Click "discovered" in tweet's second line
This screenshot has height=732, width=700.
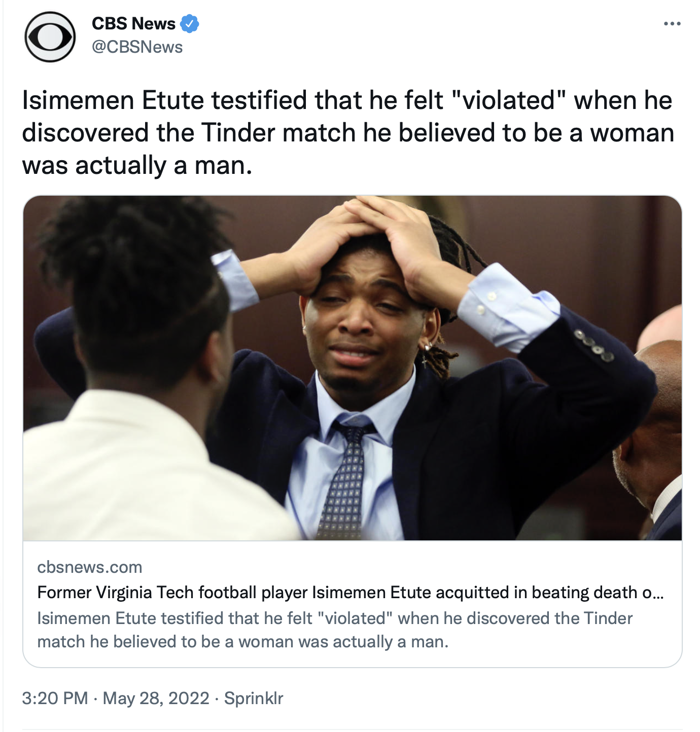tap(86, 133)
